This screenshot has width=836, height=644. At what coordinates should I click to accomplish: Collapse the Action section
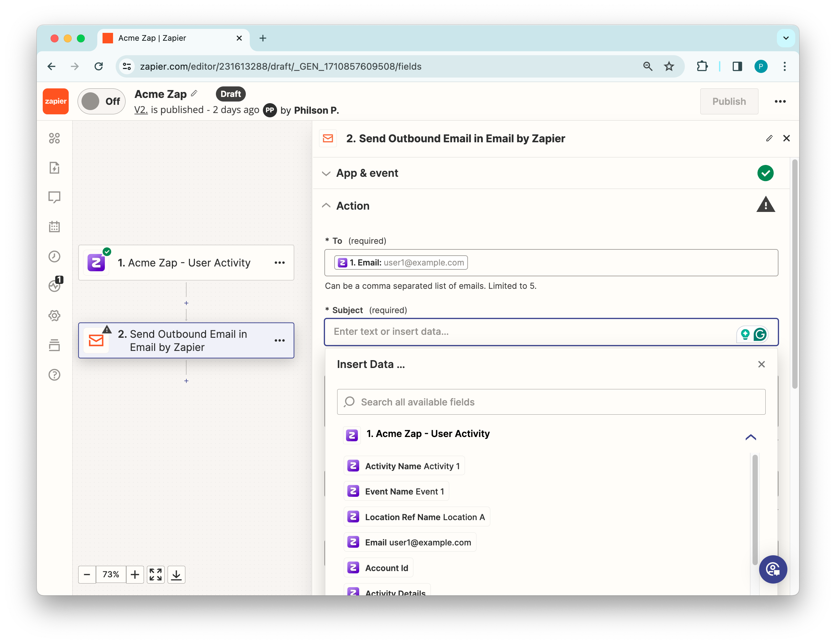(352, 206)
